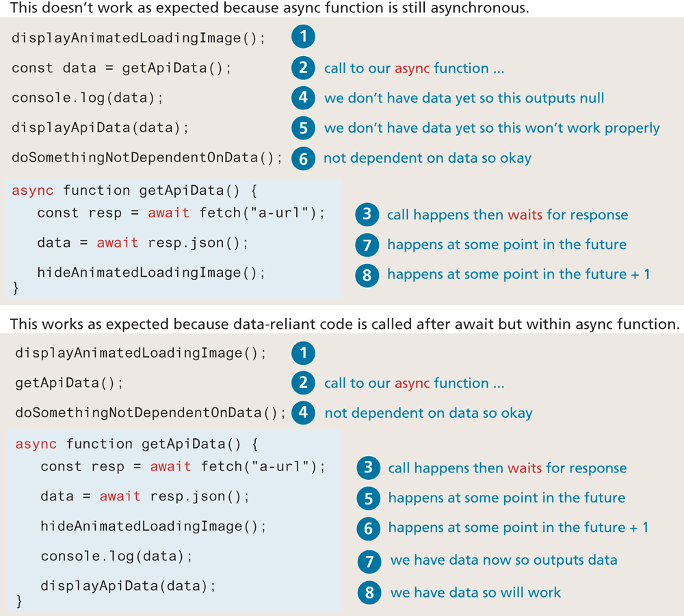Click red 'waits' word in the top example

(x=525, y=215)
